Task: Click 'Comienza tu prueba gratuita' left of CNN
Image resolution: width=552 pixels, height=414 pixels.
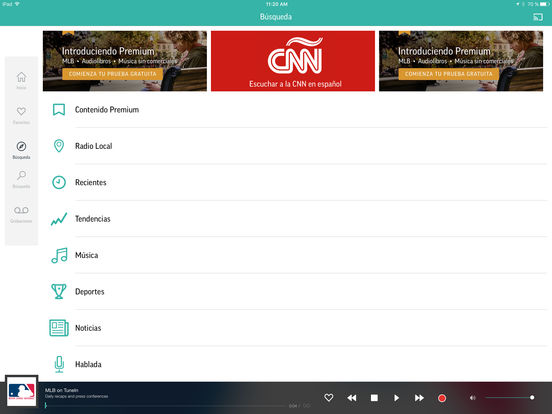Action: coord(113,74)
